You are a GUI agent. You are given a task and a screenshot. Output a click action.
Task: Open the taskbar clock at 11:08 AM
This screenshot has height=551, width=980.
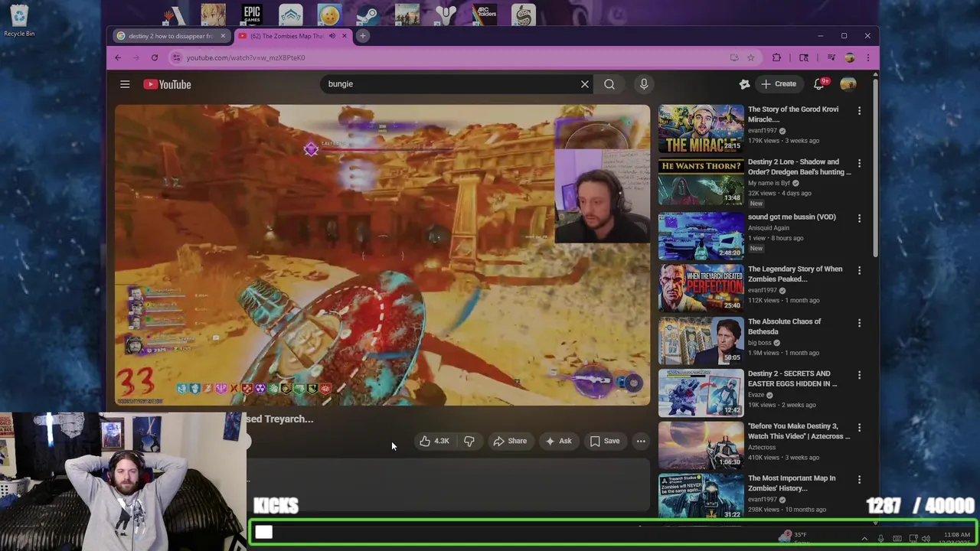[x=956, y=539]
